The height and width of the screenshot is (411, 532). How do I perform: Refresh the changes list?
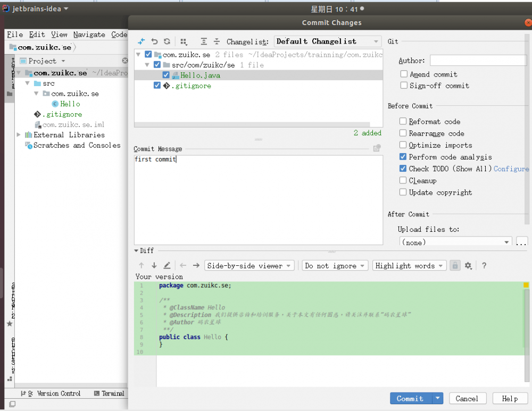[x=167, y=41]
